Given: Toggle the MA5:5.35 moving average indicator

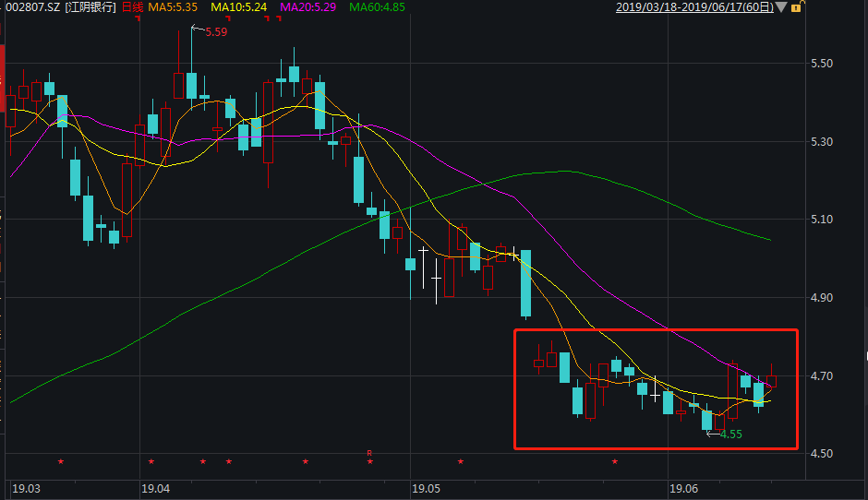Looking at the screenshot, I should 176,7.
